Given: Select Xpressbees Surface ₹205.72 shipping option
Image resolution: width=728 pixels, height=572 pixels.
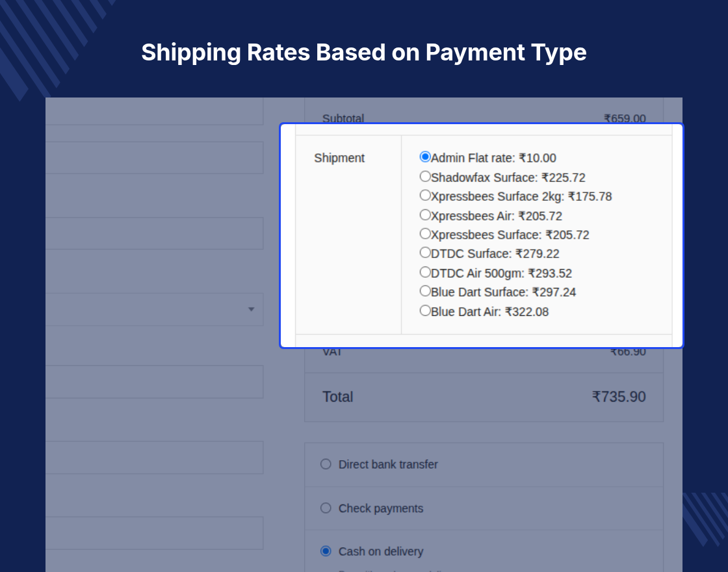Looking at the screenshot, I should pyautogui.click(x=425, y=233).
